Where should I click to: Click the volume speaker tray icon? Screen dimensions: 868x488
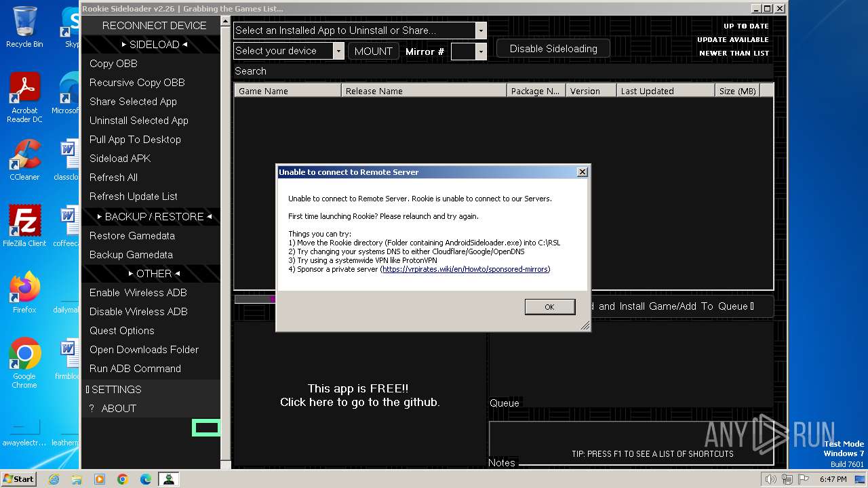770,479
